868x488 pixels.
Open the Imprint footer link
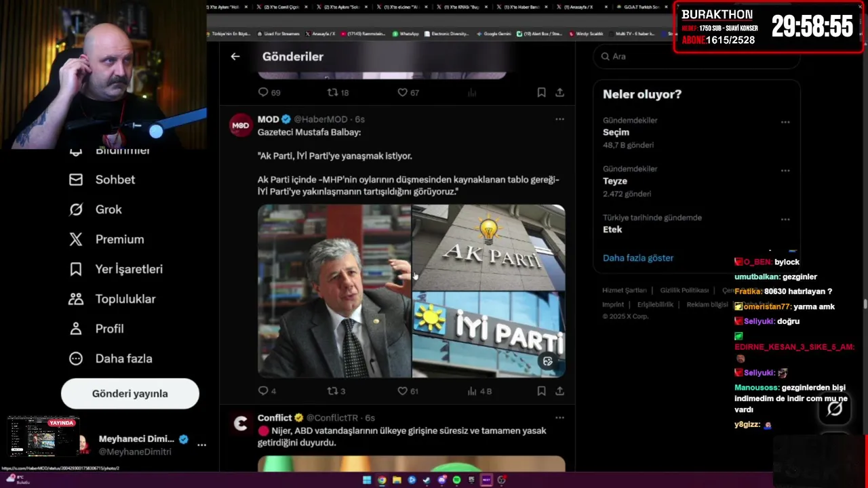point(613,304)
